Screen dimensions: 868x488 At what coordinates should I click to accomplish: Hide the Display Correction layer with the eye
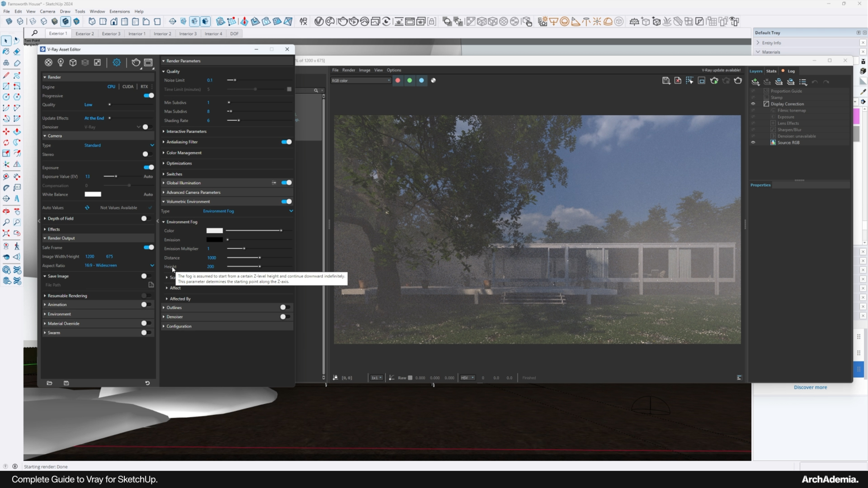tap(753, 104)
